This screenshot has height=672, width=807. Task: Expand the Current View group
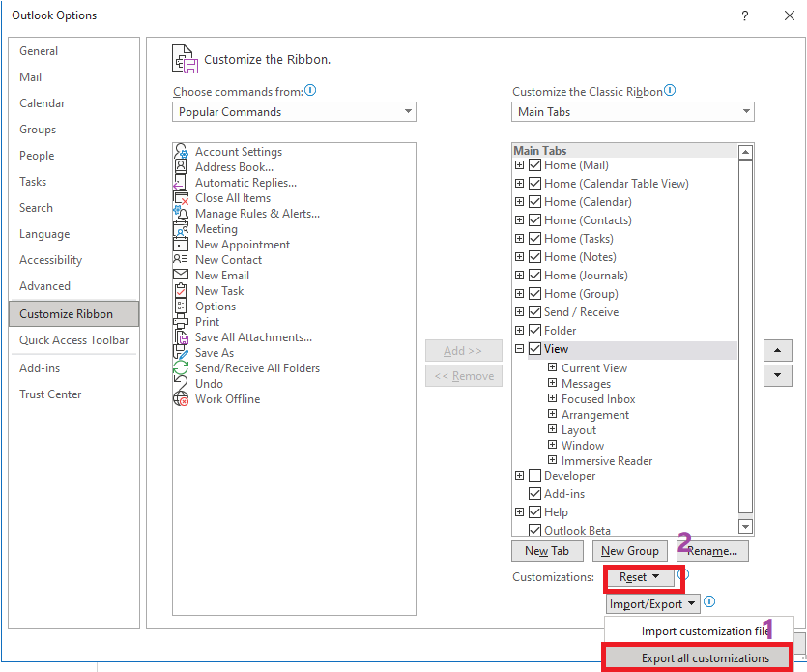[x=552, y=367]
